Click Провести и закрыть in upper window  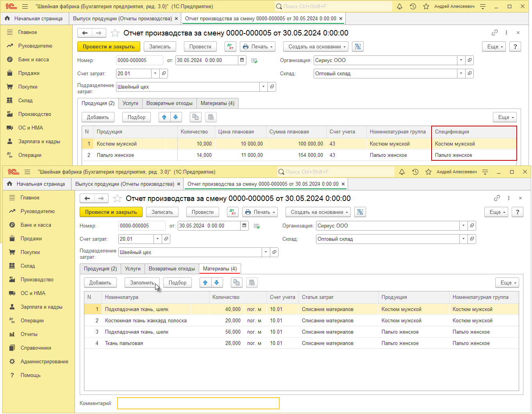(x=109, y=46)
